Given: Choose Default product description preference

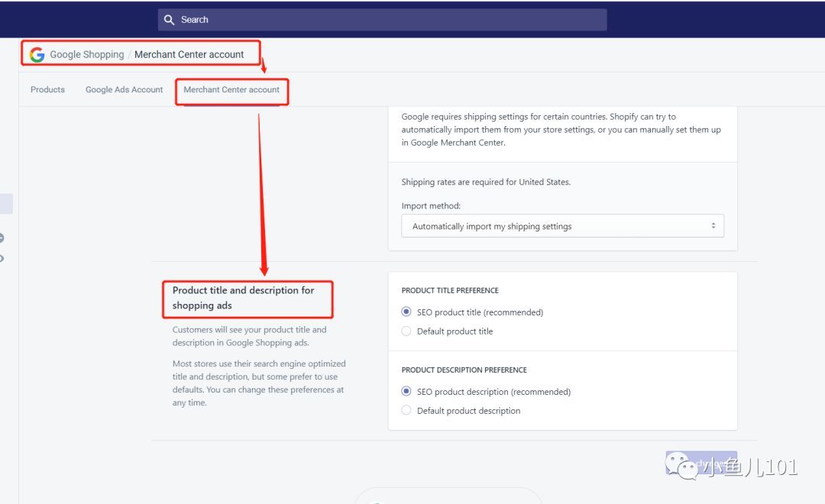Looking at the screenshot, I should click(x=406, y=410).
